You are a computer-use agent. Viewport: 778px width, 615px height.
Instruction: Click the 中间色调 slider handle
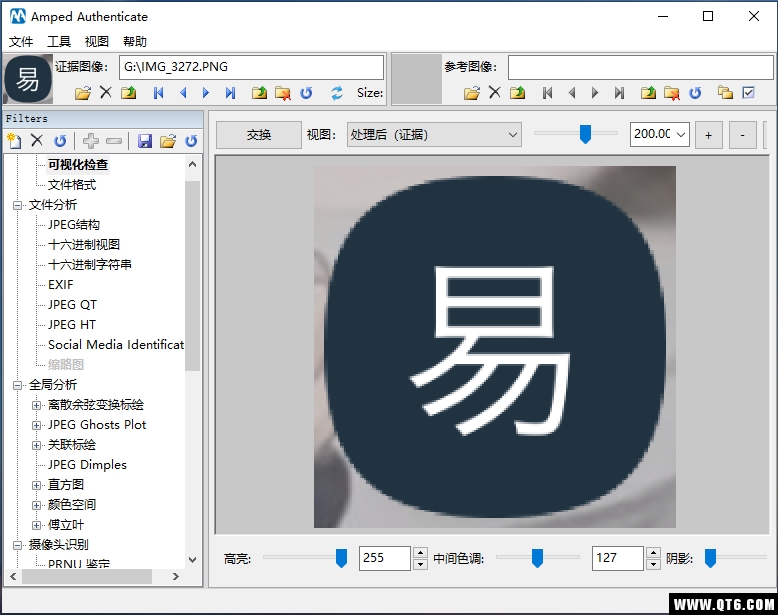point(537,558)
